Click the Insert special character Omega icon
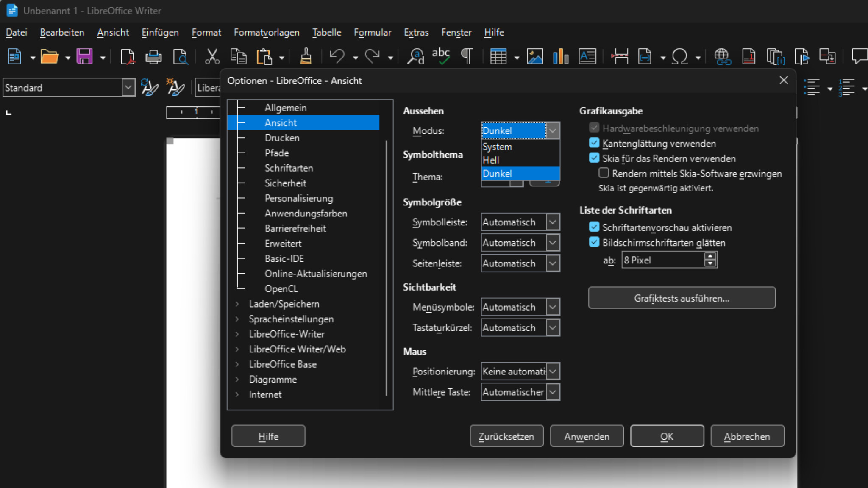Screen dimensions: 868x488 click(679, 56)
